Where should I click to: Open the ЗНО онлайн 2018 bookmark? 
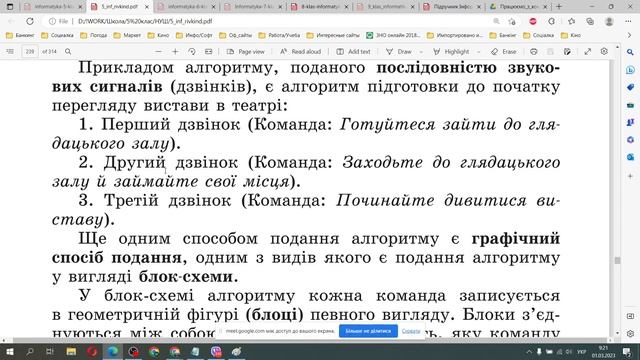click(x=393, y=36)
